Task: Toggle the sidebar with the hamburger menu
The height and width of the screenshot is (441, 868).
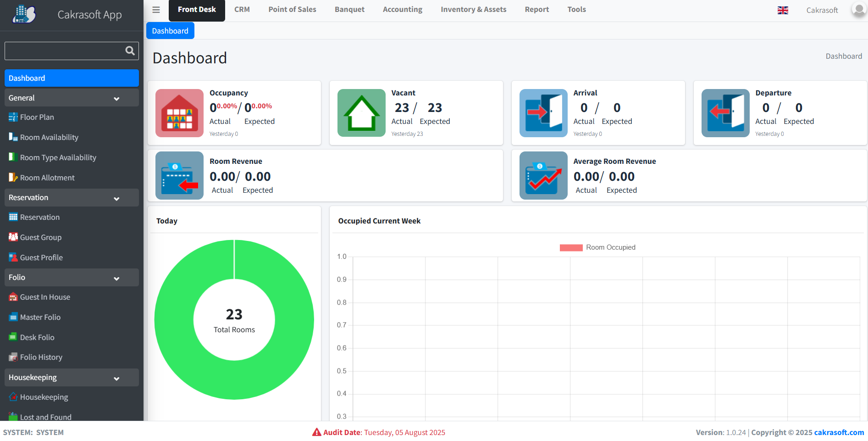Action: coord(155,9)
